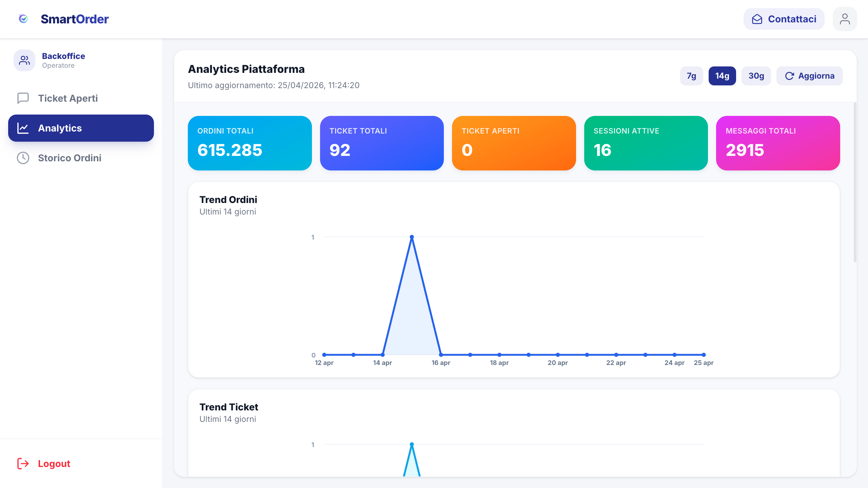Click the Trend Ordini peak data point
This screenshot has width=868, height=488.
(412, 237)
